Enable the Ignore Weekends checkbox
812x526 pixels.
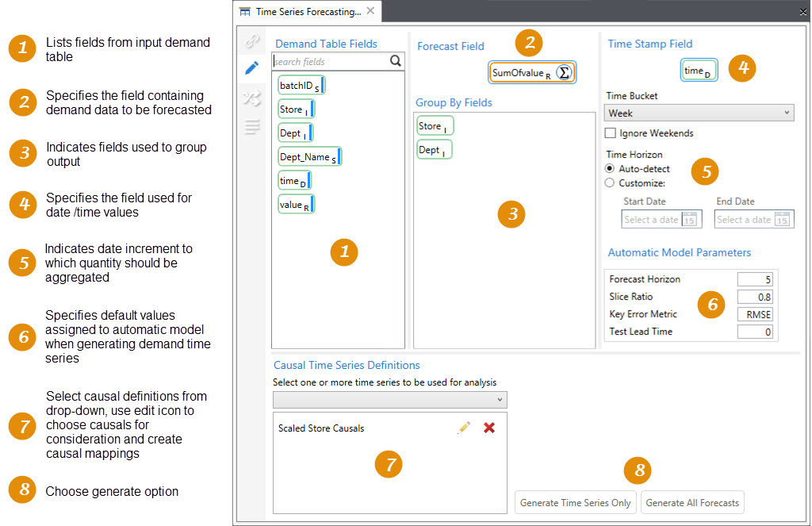click(610, 133)
